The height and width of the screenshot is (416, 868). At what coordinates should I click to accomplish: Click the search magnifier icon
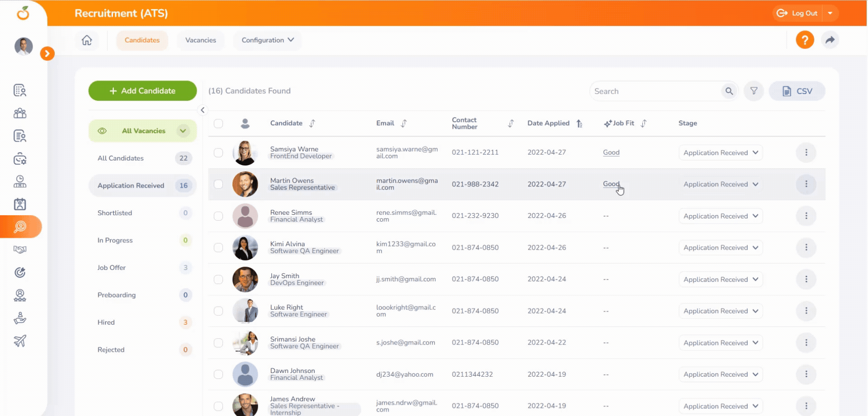(729, 91)
